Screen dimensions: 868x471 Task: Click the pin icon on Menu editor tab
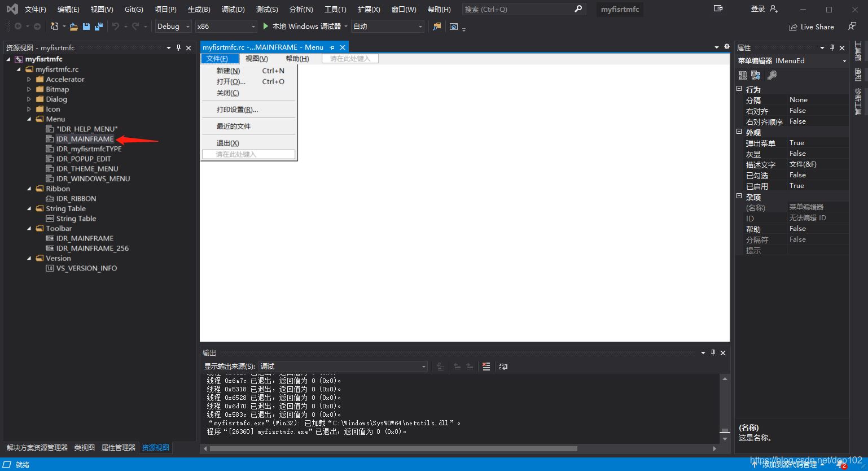click(332, 47)
